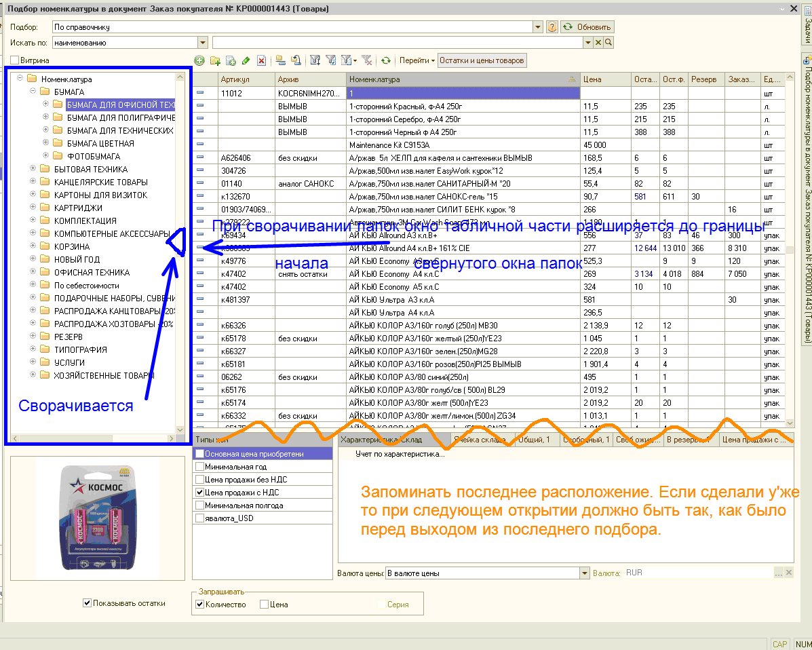Click the yellow help question mark icon
The width and height of the screenshot is (812, 650).
pyautogui.click(x=552, y=27)
